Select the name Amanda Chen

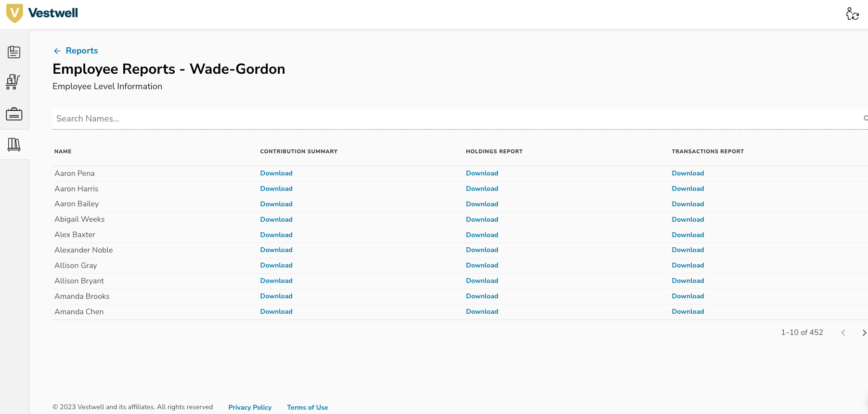(79, 312)
